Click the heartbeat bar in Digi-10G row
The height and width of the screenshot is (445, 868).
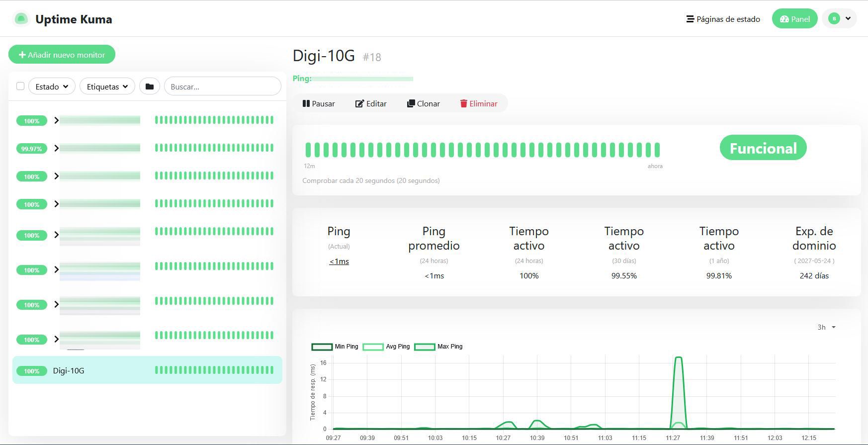point(214,370)
